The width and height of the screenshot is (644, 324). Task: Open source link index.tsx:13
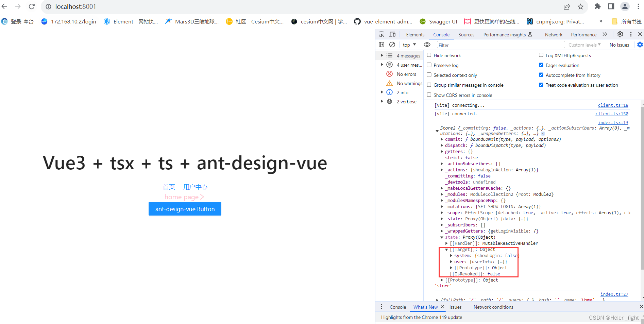click(613, 122)
